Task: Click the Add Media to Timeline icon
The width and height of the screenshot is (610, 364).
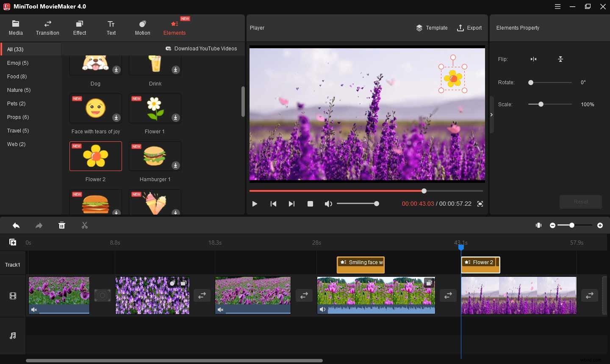Action: (x=13, y=242)
